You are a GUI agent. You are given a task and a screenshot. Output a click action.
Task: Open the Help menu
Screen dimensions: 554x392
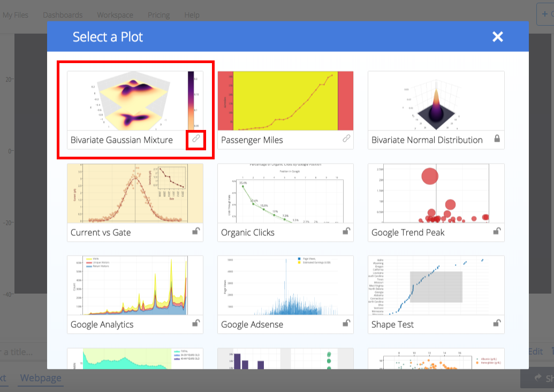pos(192,15)
